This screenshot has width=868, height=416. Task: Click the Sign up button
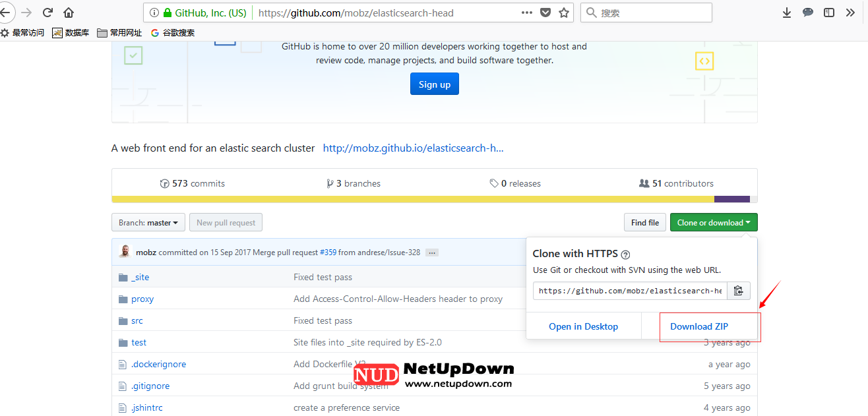[x=435, y=84]
